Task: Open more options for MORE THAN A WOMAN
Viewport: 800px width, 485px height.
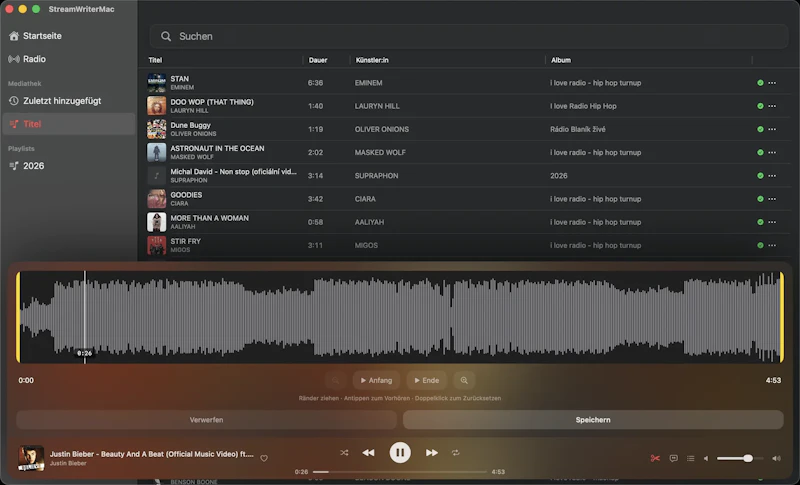Action: [x=772, y=222]
